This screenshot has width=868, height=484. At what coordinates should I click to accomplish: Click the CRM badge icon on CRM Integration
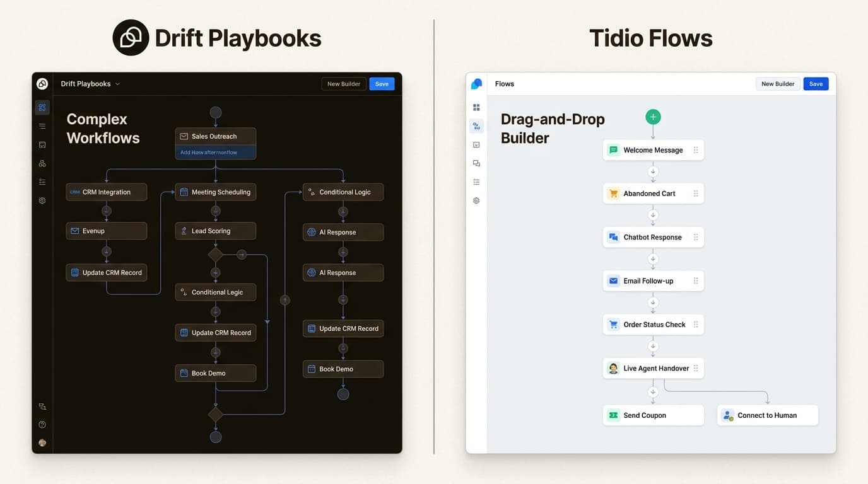click(74, 192)
